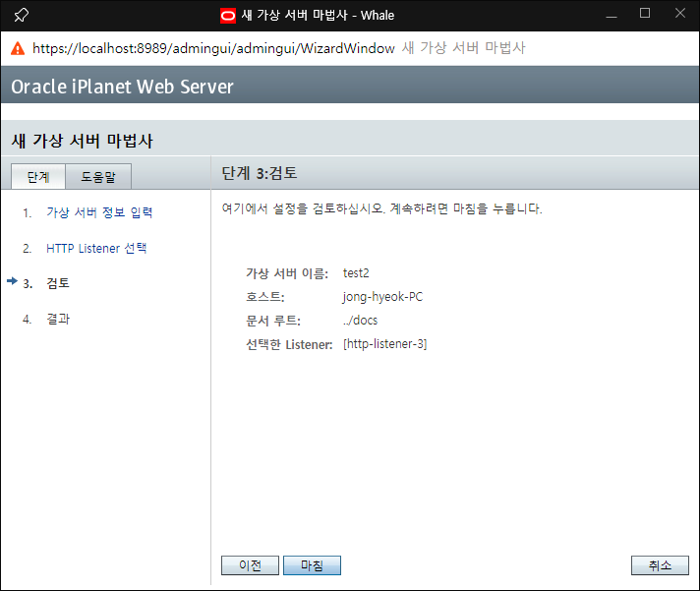Image resolution: width=700 pixels, height=591 pixels.
Task: Click the 새 가상 서버 마법사 wizard heading
Action: (83, 141)
